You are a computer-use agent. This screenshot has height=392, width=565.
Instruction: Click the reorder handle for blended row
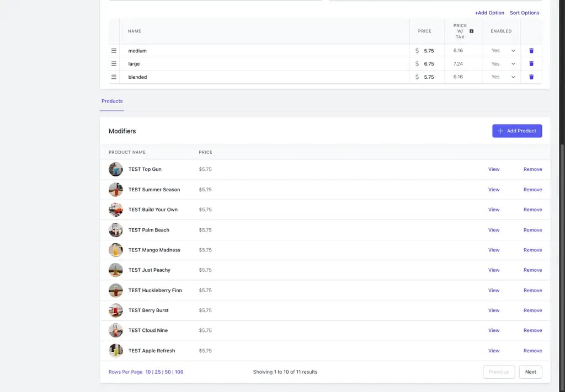click(114, 77)
